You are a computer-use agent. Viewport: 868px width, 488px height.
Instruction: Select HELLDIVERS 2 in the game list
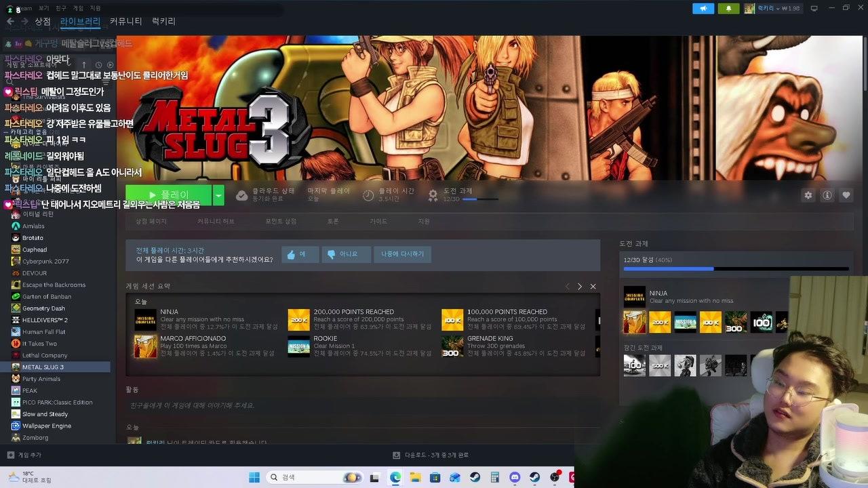[x=45, y=320]
